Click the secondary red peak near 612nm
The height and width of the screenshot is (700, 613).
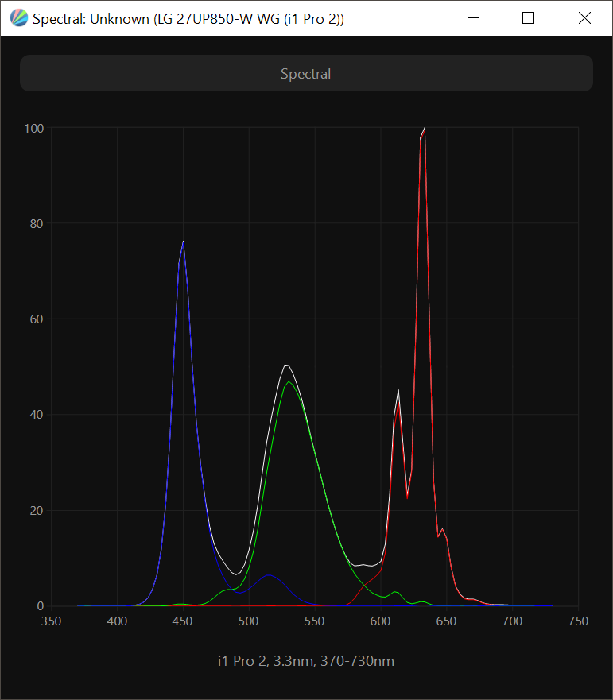click(398, 391)
